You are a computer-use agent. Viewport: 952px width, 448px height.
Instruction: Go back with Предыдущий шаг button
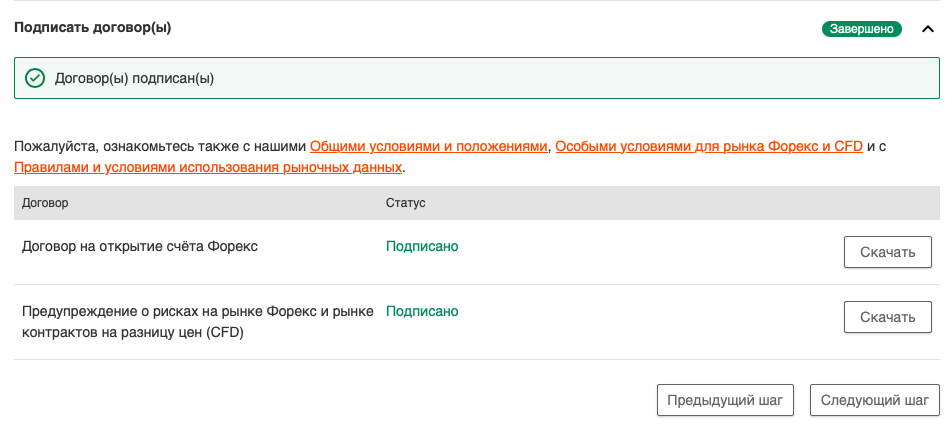[x=725, y=400]
